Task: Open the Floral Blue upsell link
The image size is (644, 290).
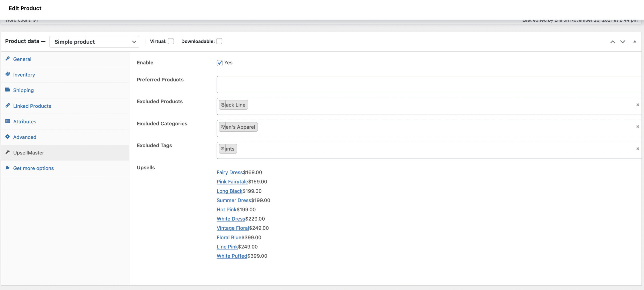Action: (229, 237)
